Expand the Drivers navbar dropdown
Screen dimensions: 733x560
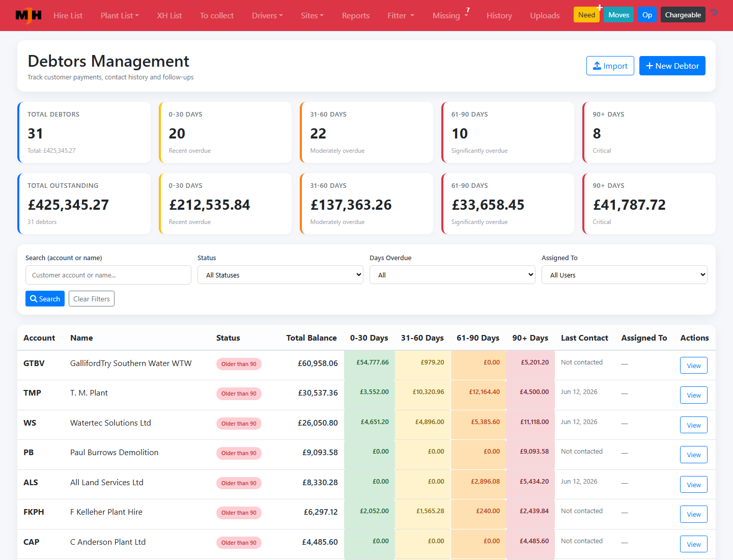coord(267,15)
